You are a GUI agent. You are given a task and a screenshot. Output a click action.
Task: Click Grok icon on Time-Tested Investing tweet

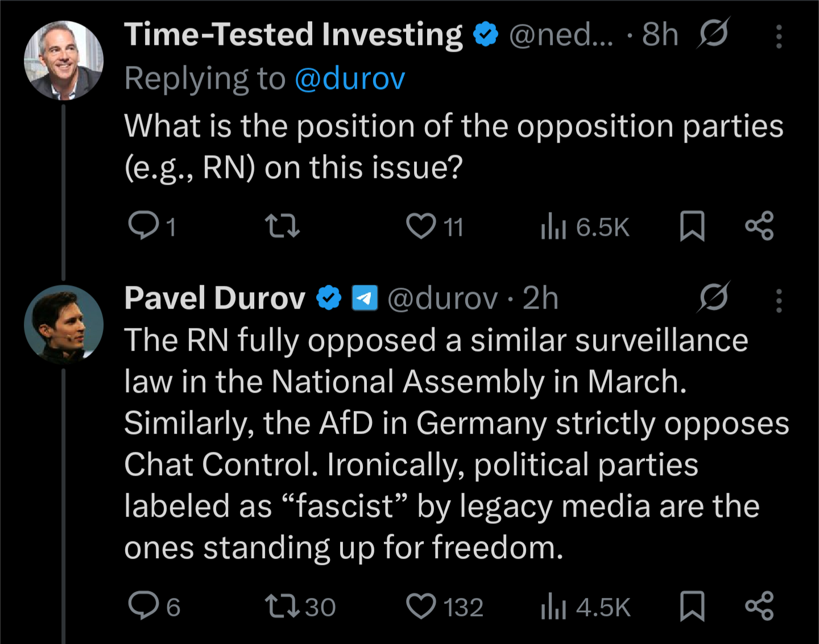pyautogui.click(x=713, y=34)
